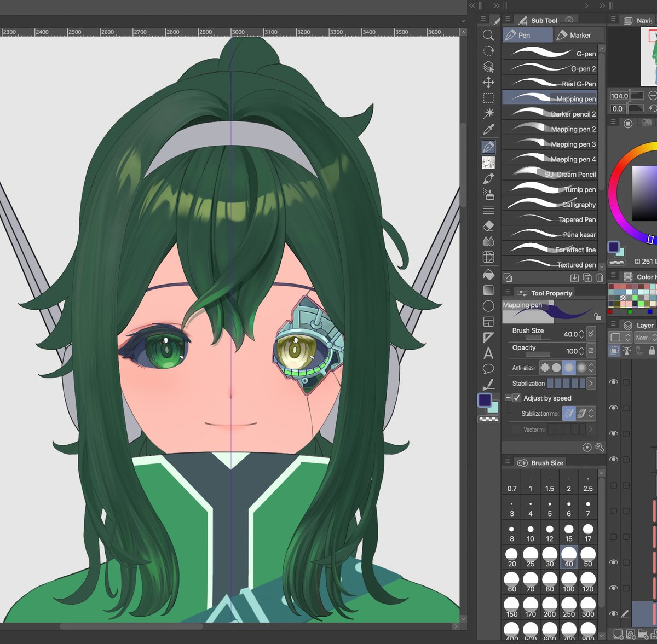657x644 pixels.
Task: Reset tool property to initial settings icon
Action: click(587, 448)
